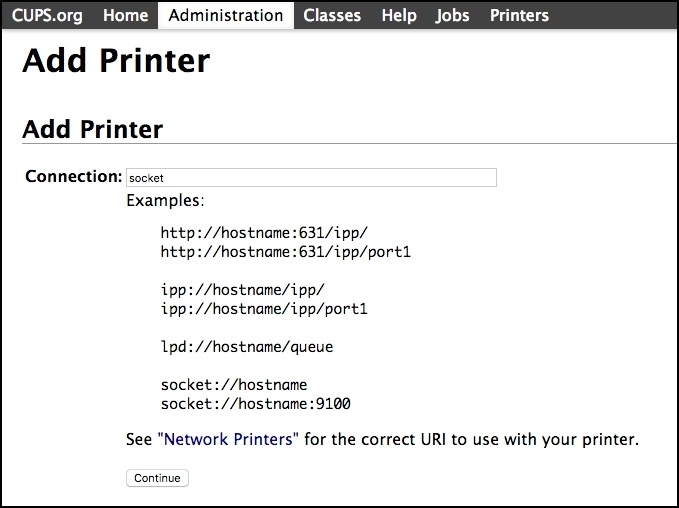Click the Connection field label
679x508 pixels.
73,177
